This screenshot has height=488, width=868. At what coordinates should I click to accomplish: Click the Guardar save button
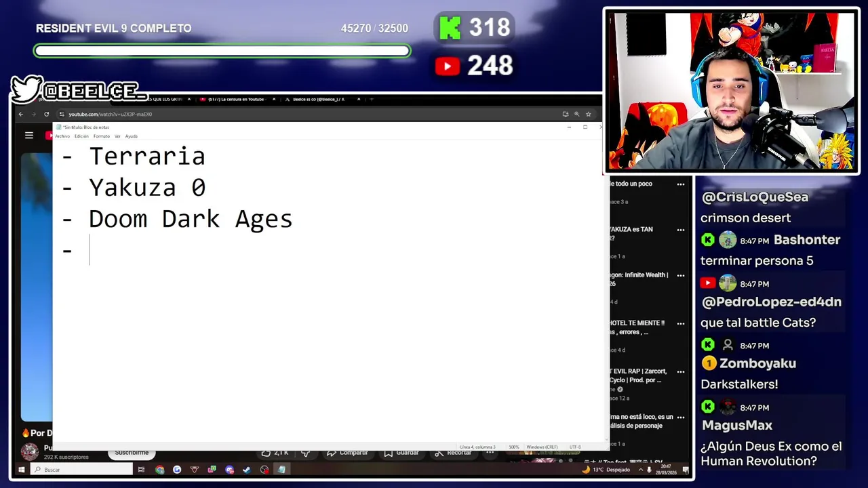[x=402, y=453]
